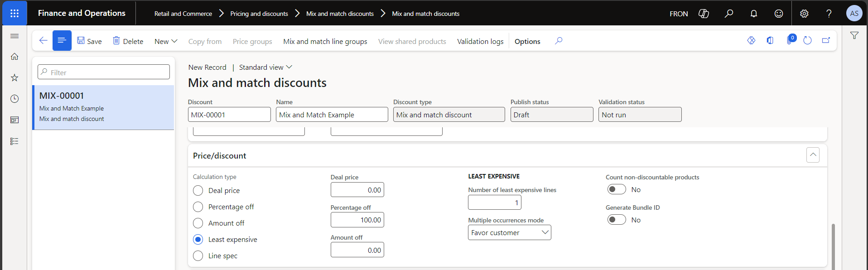Click the Percentage off input field
Screen dimensions: 868x270
coord(357,220)
